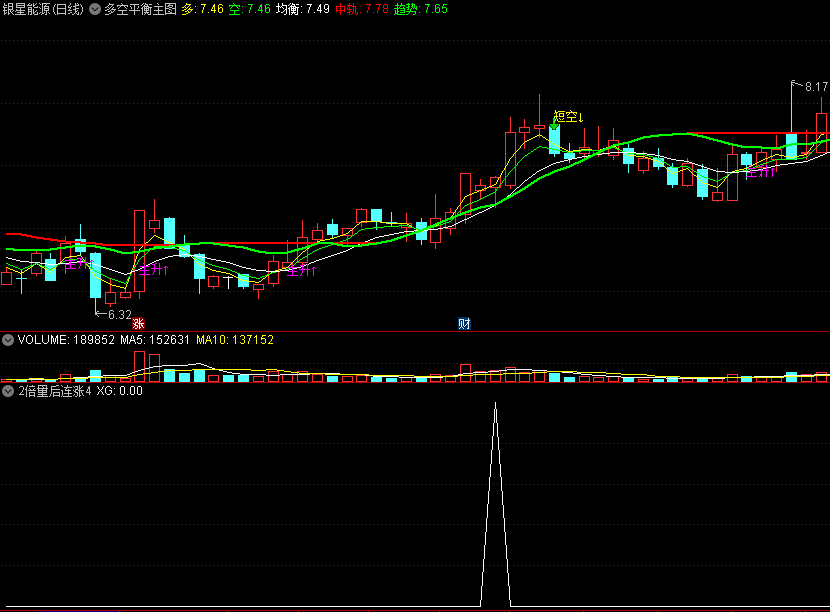Click the blue 财 marker icon
Viewport: 830px width, 612px height.
click(464, 323)
